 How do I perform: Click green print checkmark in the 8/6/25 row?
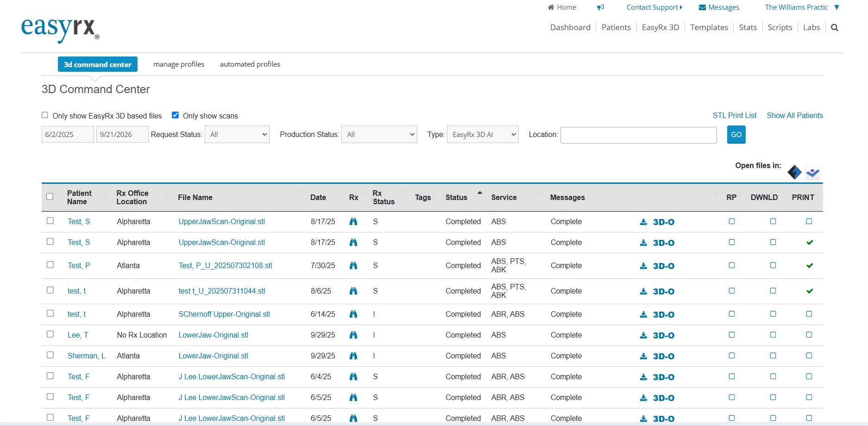[x=810, y=291]
